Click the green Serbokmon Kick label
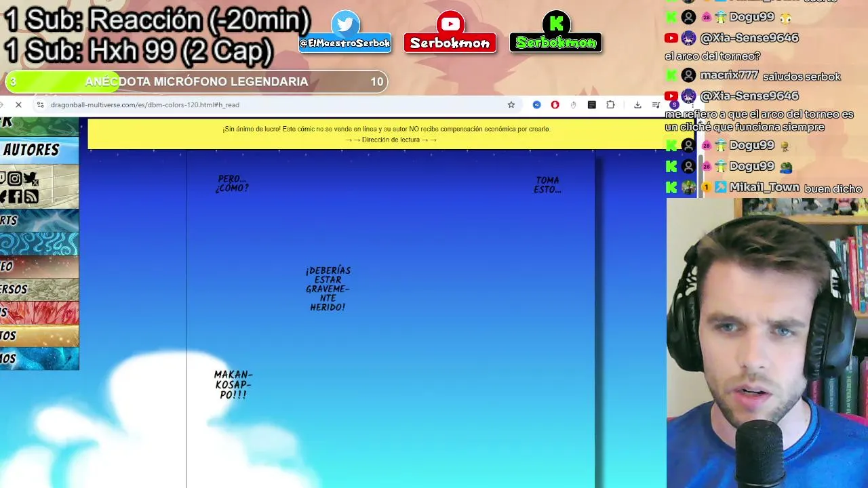Screen dimensions: 868x488 (x=556, y=43)
